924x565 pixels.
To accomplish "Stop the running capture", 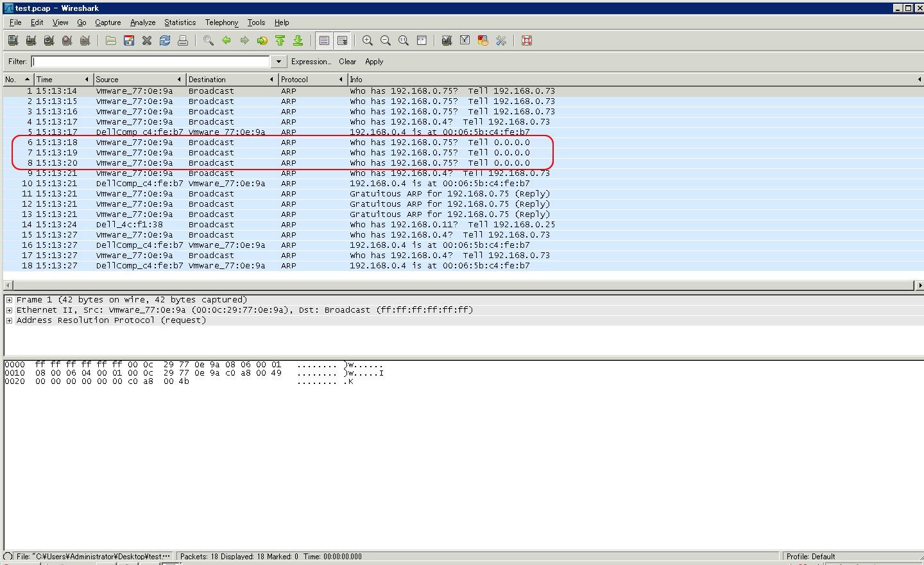I will click(x=67, y=40).
